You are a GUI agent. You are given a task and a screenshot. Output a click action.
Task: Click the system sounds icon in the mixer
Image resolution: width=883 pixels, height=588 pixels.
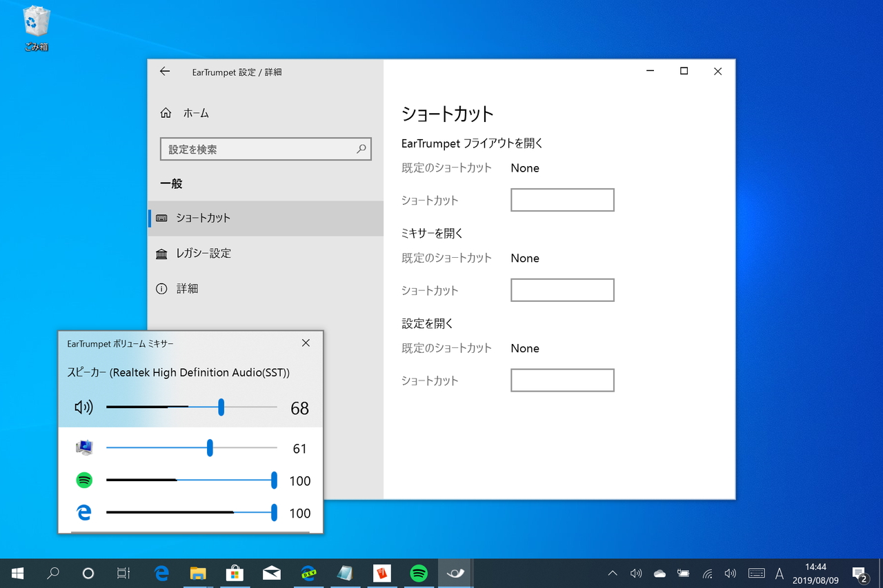tap(83, 447)
